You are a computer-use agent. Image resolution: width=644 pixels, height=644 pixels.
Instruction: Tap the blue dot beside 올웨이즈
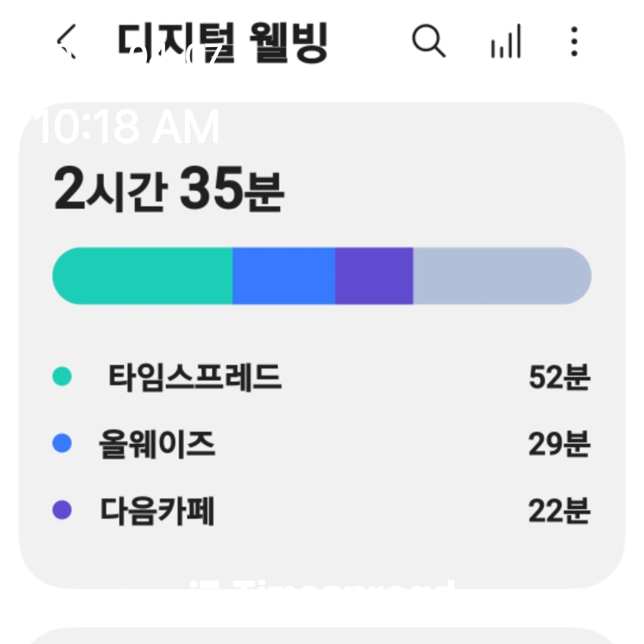point(62,444)
